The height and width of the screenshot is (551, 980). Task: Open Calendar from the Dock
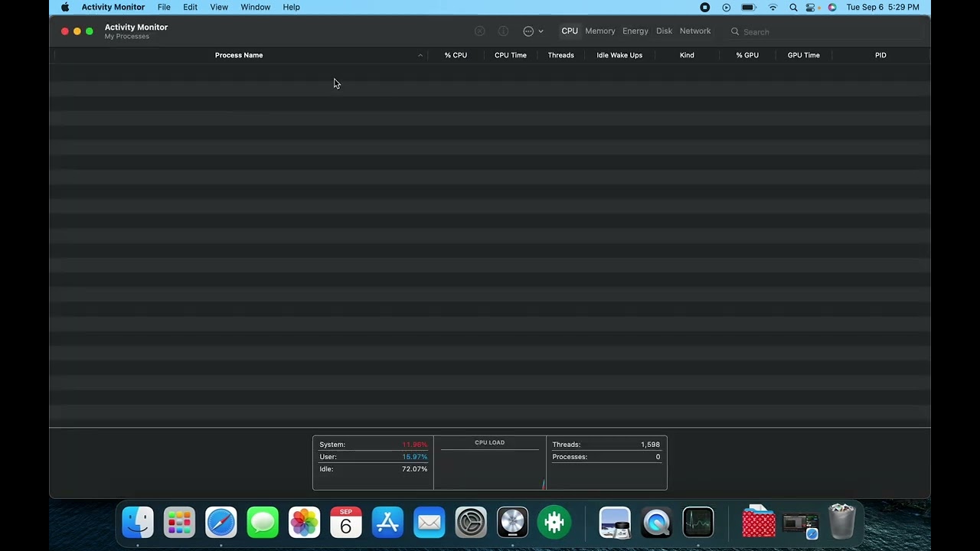tap(345, 523)
